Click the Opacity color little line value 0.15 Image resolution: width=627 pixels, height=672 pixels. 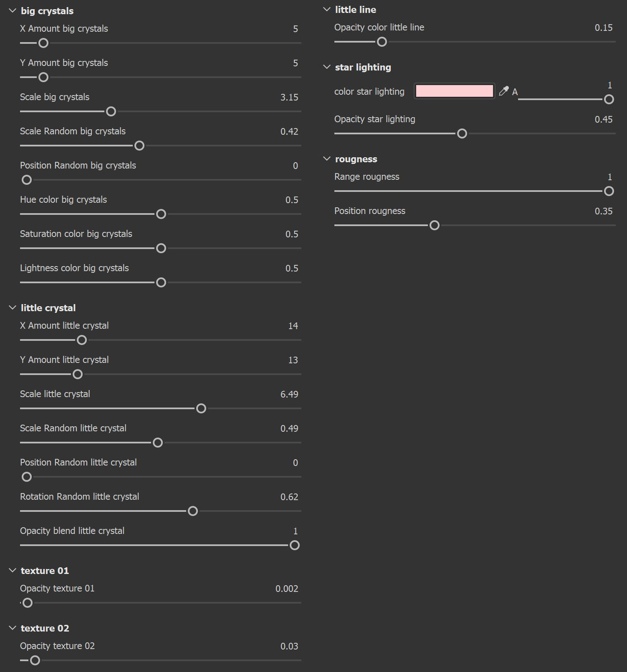tap(604, 28)
